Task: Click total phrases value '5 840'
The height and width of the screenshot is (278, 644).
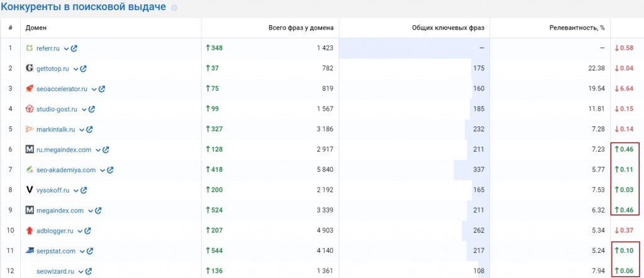Action: click(325, 170)
